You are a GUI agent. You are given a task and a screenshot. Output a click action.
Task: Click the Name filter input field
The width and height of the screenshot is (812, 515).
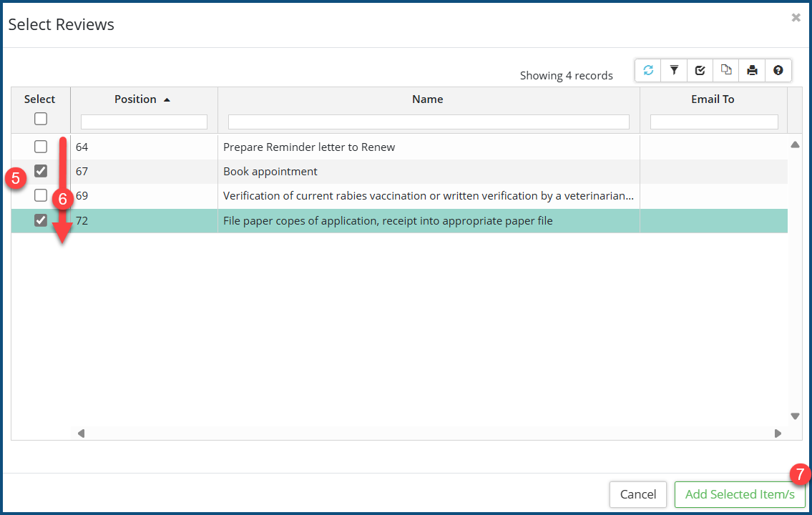(429, 122)
